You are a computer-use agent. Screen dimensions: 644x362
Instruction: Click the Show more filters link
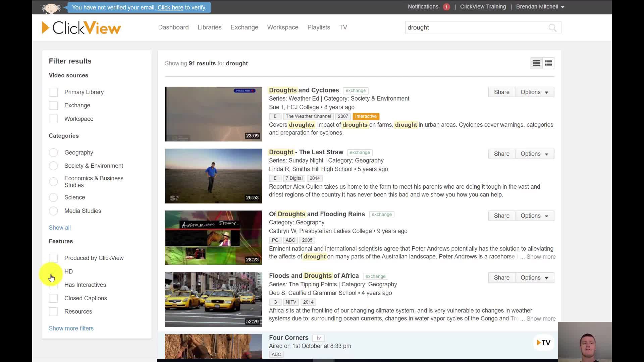tap(71, 328)
